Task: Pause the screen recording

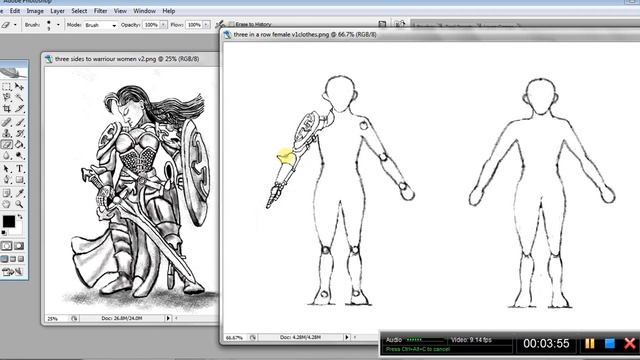Action: 590,343
